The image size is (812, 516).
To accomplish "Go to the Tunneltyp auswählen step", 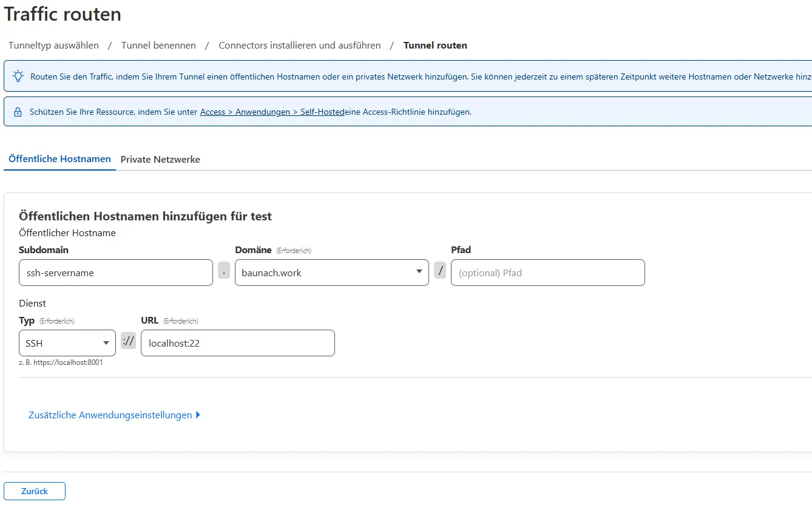I will click(x=53, y=46).
